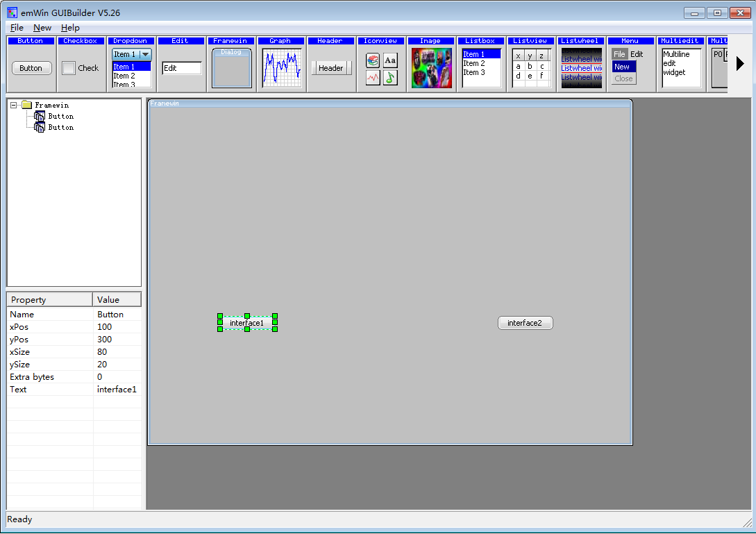This screenshot has height=534, width=756.
Task: Choose the Header widget in the palette
Action: point(330,64)
